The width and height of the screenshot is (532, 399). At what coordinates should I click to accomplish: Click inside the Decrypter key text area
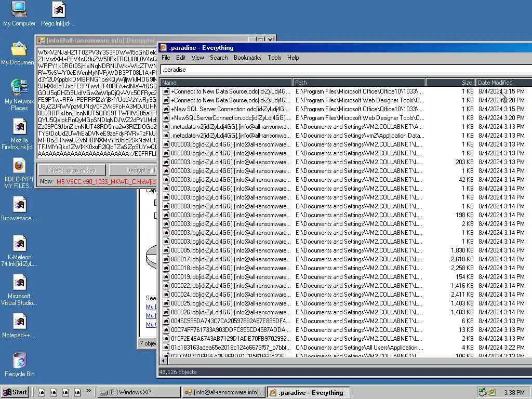pos(97,103)
